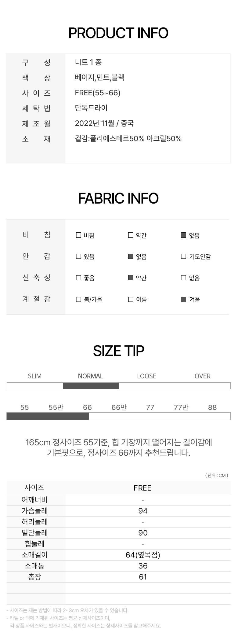Check the 기모안감 checkbox
The image size is (238, 644).
[183, 256]
